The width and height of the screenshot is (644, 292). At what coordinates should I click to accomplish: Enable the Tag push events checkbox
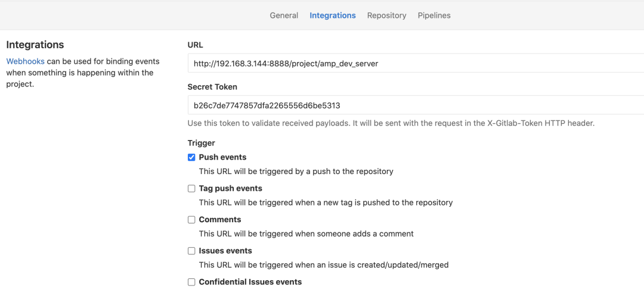click(191, 188)
